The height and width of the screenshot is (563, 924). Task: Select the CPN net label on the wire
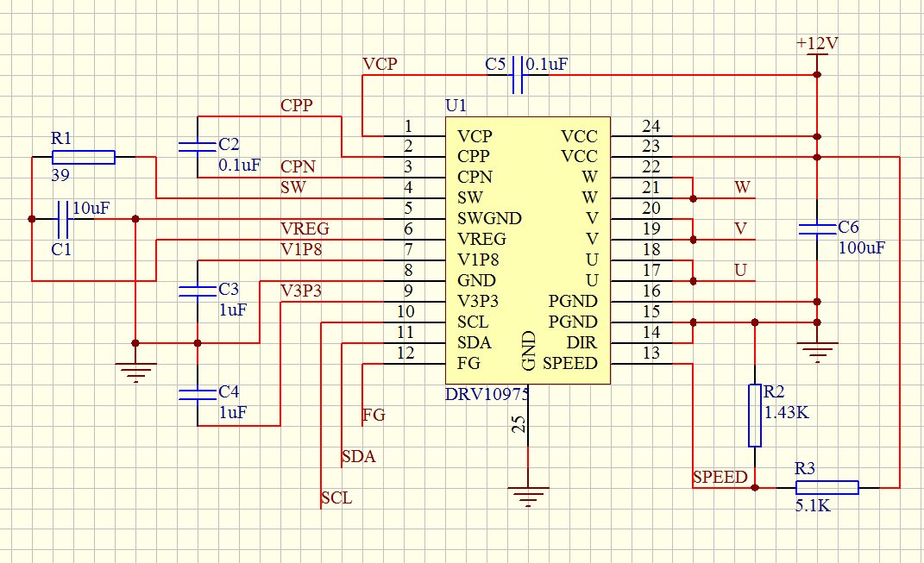(298, 167)
